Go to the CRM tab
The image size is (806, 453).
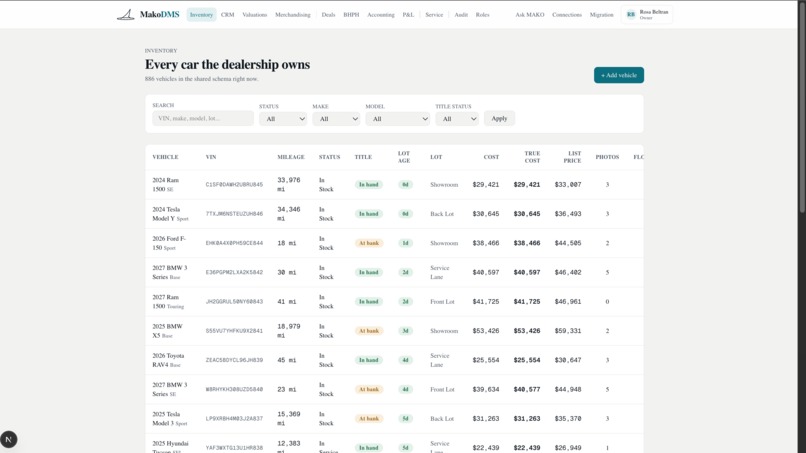pos(228,15)
